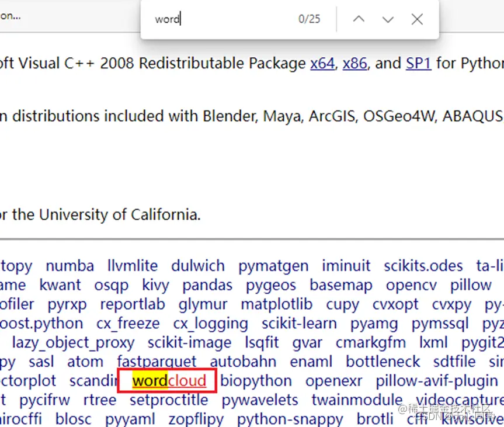Open the cvxpy package link
The image size is (504, 427).
click(x=451, y=305)
